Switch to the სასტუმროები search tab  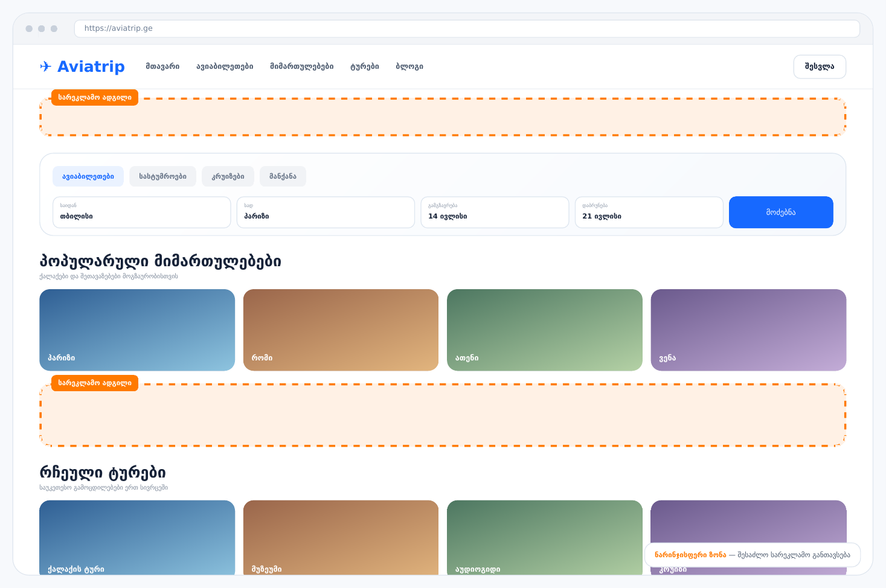click(x=162, y=176)
